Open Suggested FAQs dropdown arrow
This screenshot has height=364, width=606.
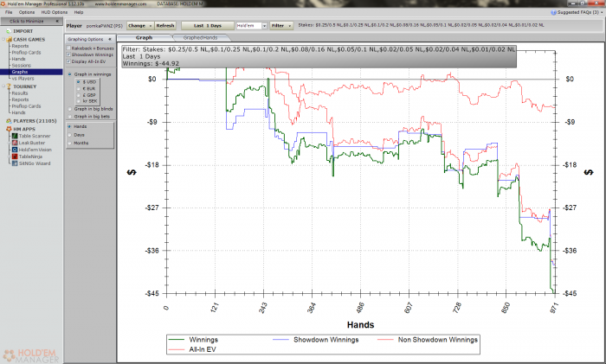click(602, 12)
